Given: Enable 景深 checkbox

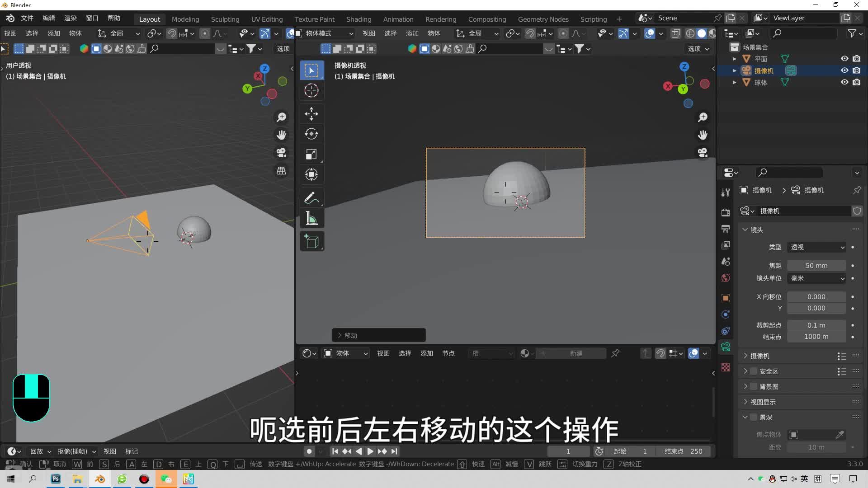Looking at the screenshot, I should (x=754, y=417).
